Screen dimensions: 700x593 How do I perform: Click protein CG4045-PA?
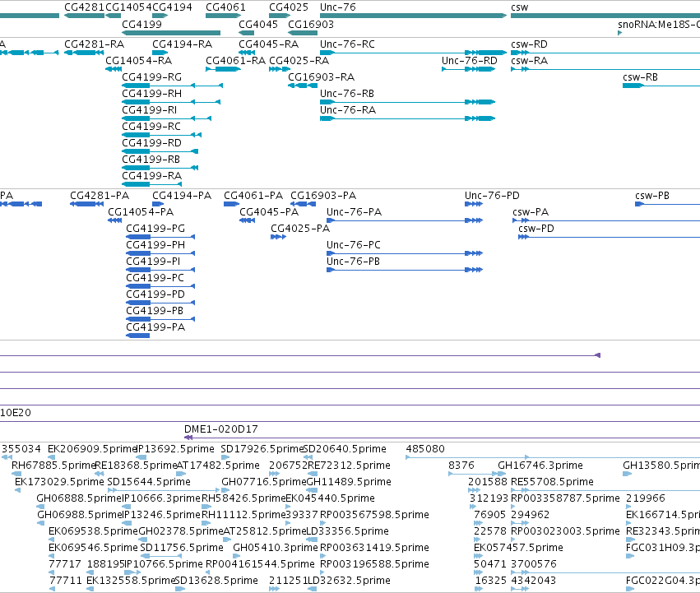[x=248, y=220]
